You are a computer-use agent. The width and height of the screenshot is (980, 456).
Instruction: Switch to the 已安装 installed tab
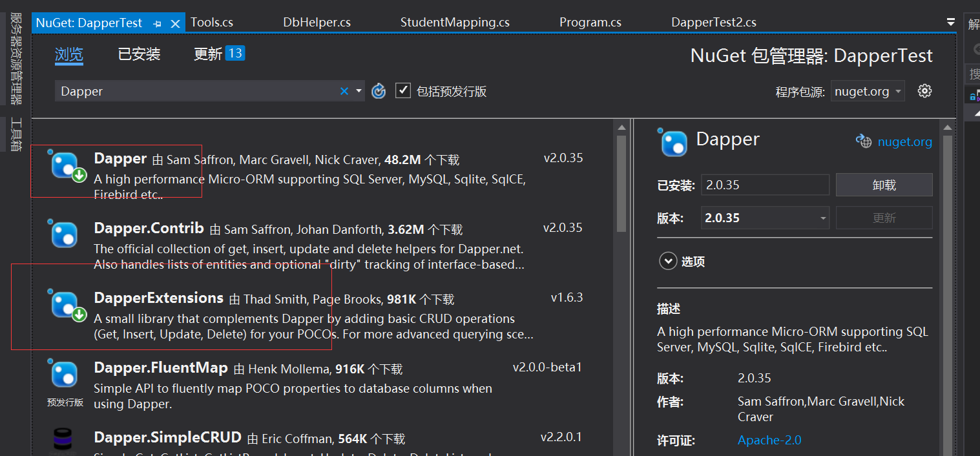point(139,54)
